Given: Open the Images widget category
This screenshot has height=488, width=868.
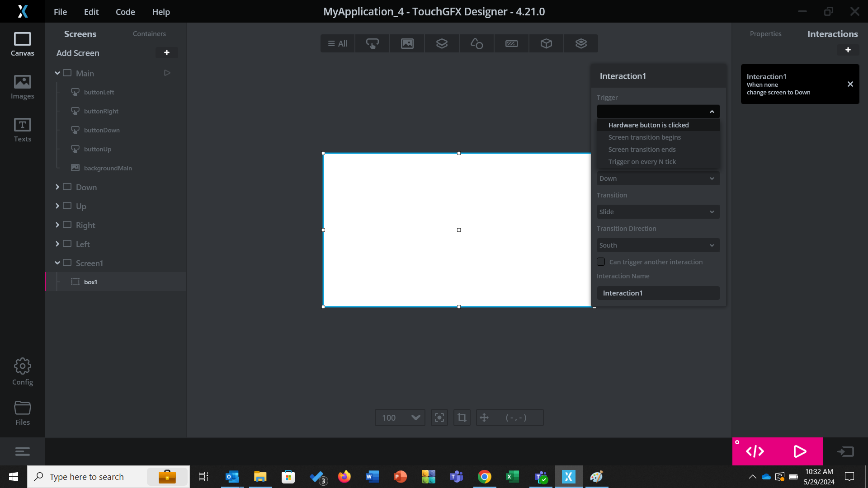Looking at the screenshot, I should click(x=407, y=43).
